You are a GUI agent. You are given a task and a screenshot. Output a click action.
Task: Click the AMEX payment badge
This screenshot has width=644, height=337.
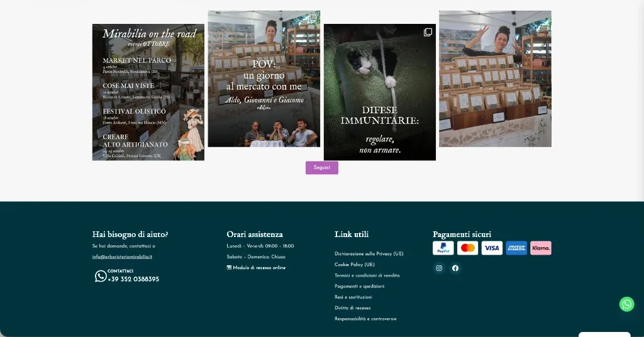point(516,248)
